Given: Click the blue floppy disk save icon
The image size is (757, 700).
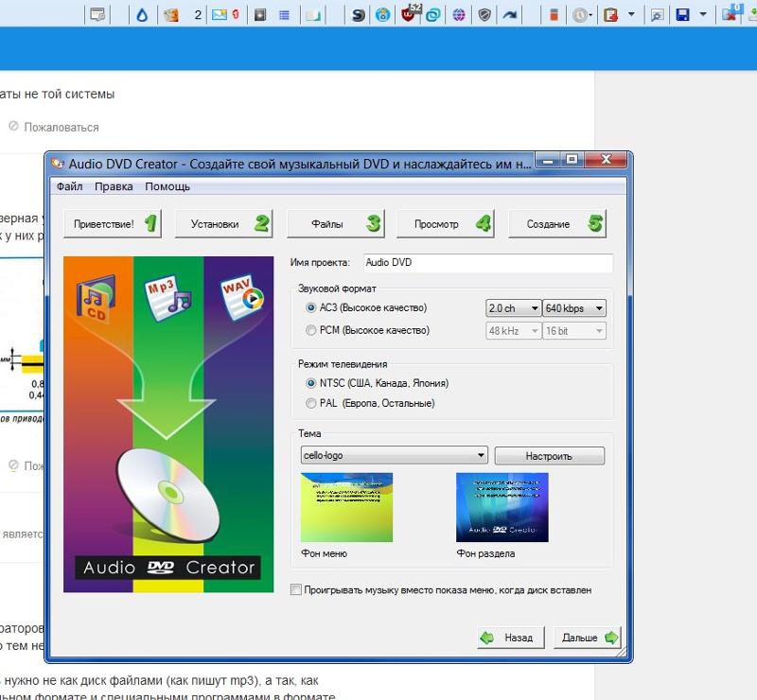Looking at the screenshot, I should (x=682, y=15).
